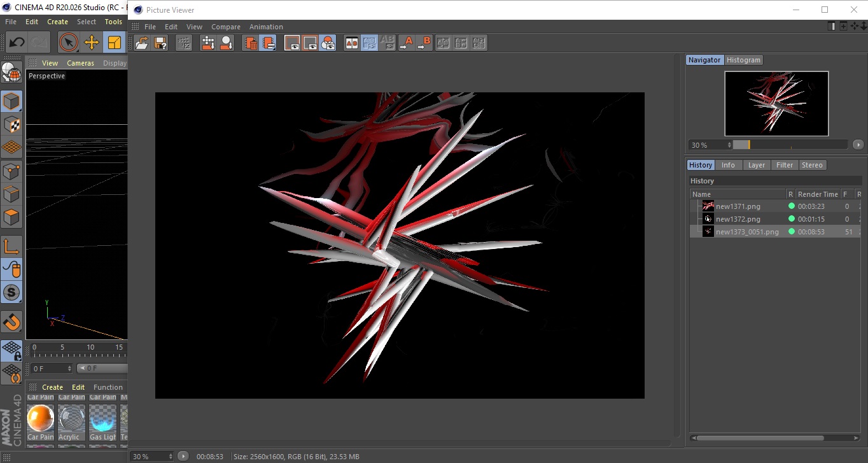
Task: Open image file in Picture Viewer
Action: (x=143, y=43)
